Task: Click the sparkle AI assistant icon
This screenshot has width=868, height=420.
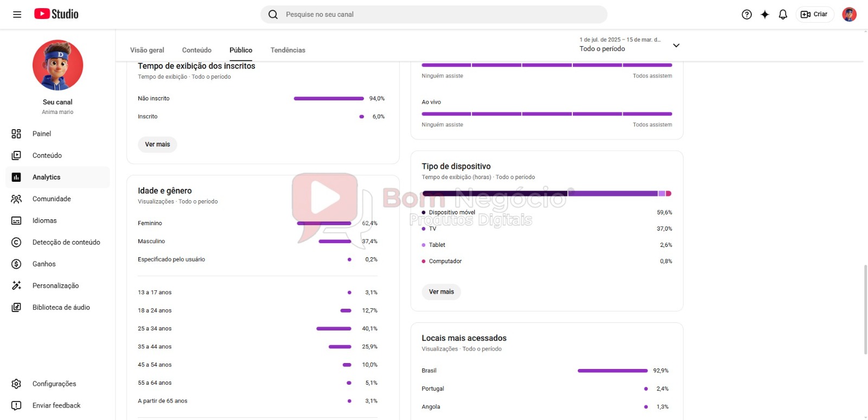Action: (765, 15)
